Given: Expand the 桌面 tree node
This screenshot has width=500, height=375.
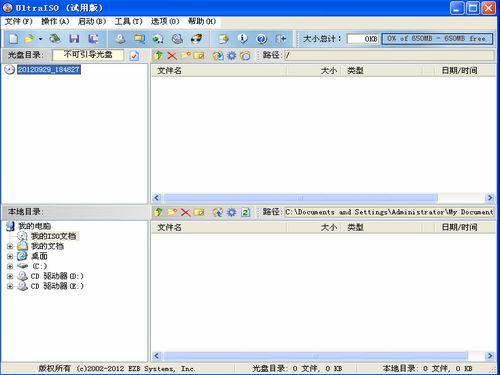Looking at the screenshot, I should [10, 256].
